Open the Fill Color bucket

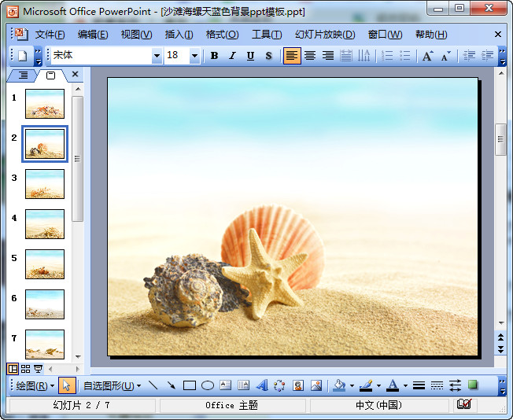pyautogui.click(x=339, y=385)
